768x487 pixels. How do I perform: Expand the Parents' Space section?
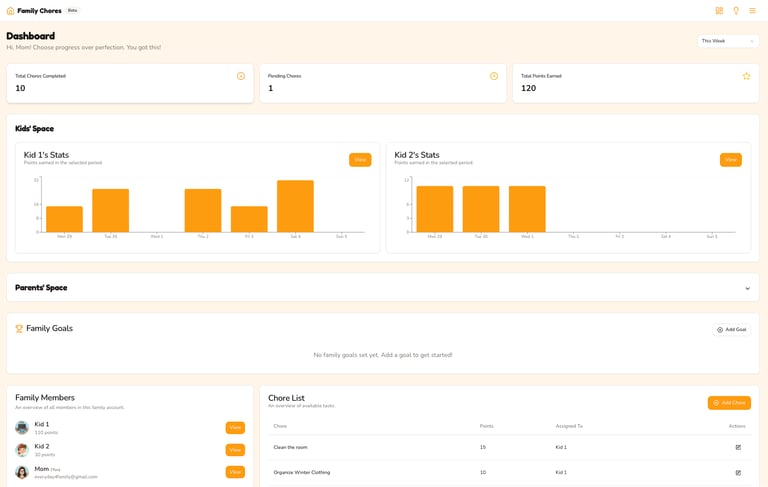pos(747,288)
